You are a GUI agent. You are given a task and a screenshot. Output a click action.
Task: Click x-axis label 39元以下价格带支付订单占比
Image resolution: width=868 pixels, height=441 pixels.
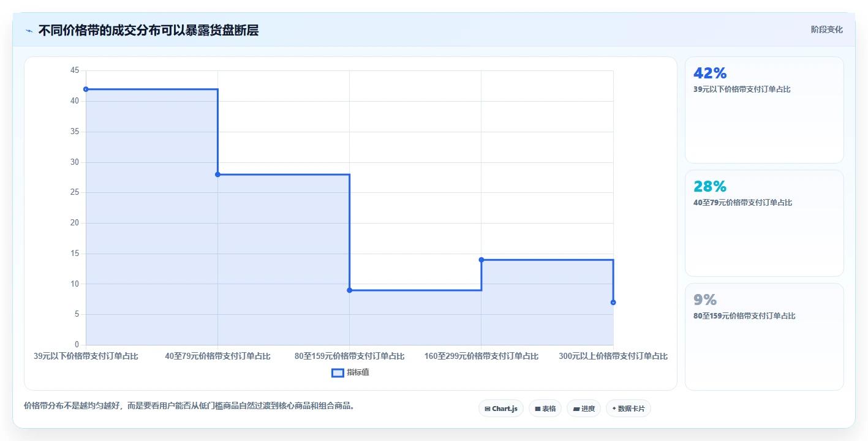pos(86,356)
